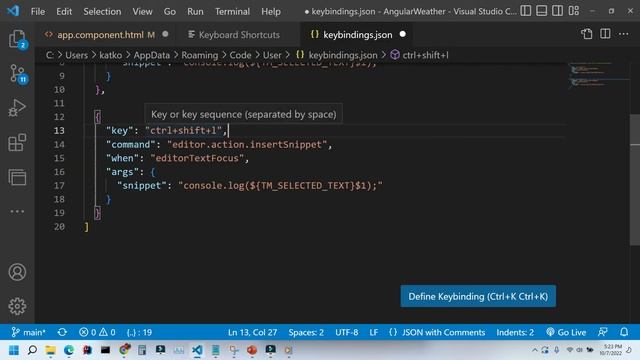The height and width of the screenshot is (360, 640).
Task: Select the encoding via UTF-8
Action: (347, 332)
